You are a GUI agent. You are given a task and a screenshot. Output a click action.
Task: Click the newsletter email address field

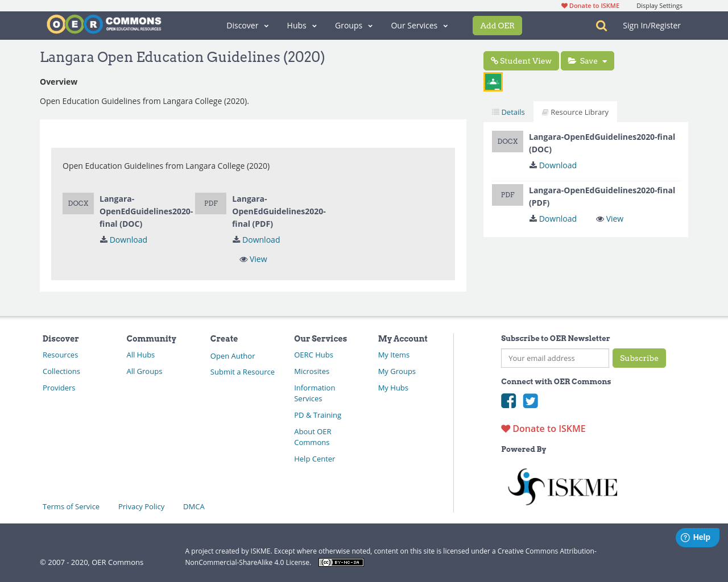[555, 358]
